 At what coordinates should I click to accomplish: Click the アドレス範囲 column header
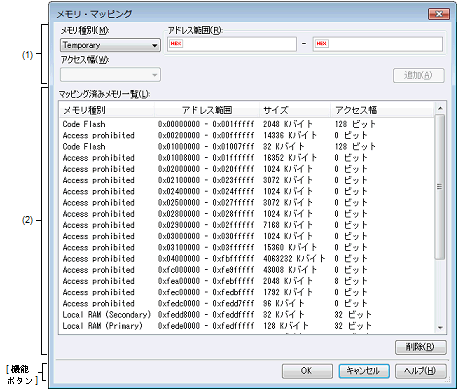[207, 110]
